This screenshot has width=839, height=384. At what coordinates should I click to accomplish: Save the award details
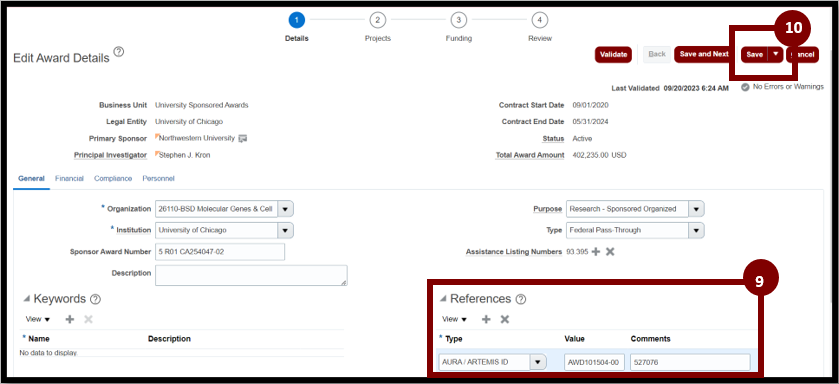[x=754, y=54]
